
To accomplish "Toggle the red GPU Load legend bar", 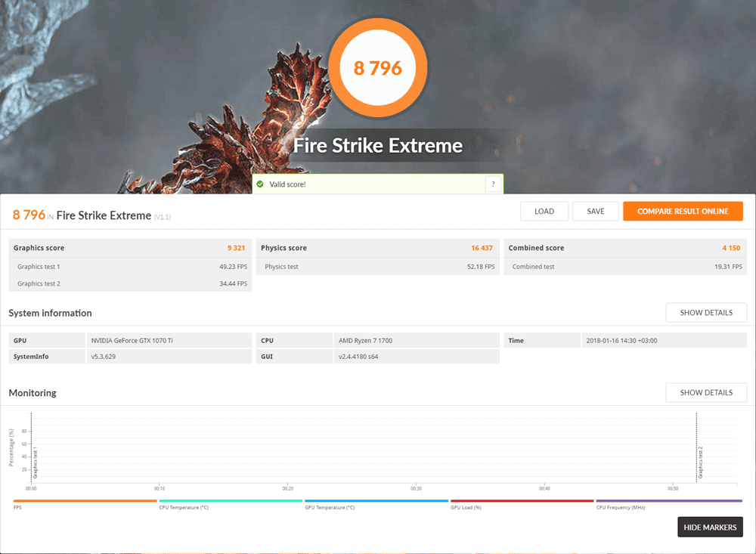I will coord(522,501).
